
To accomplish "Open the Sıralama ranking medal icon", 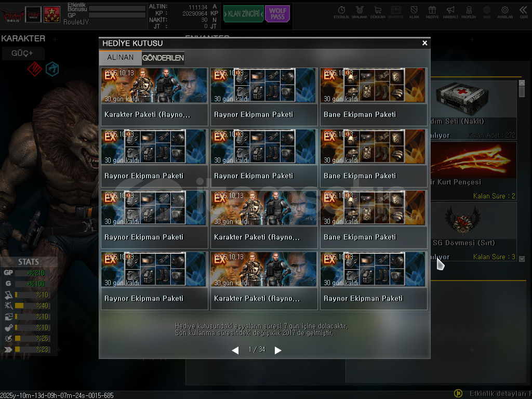I will [360, 12].
